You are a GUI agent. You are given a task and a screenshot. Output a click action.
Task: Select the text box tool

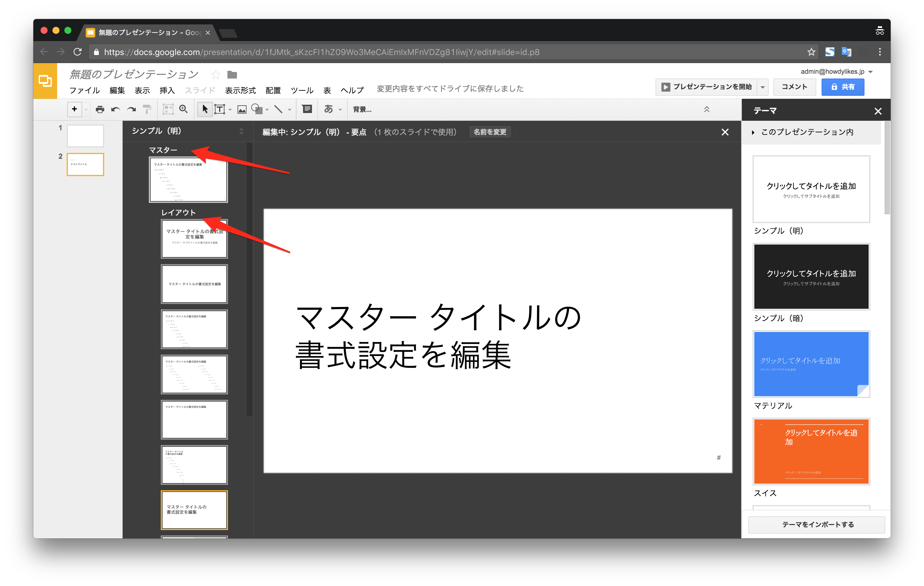(220, 109)
